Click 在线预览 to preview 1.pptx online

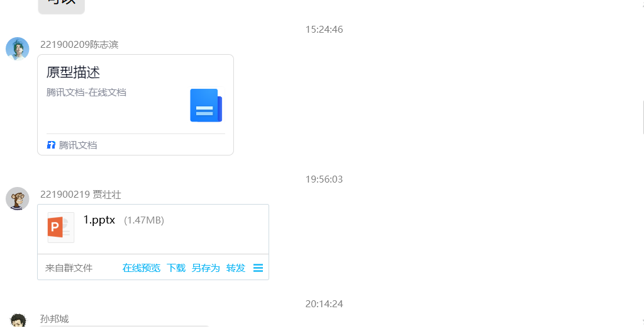[x=142, y=268]
